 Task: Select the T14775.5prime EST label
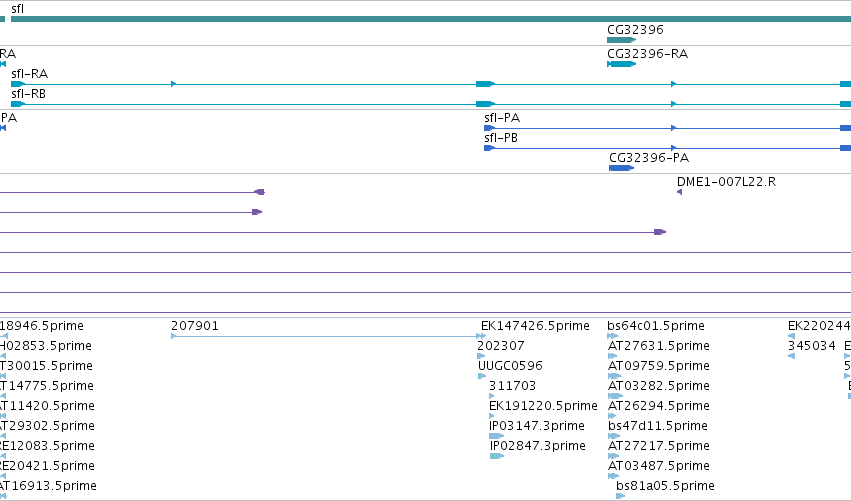47,386
